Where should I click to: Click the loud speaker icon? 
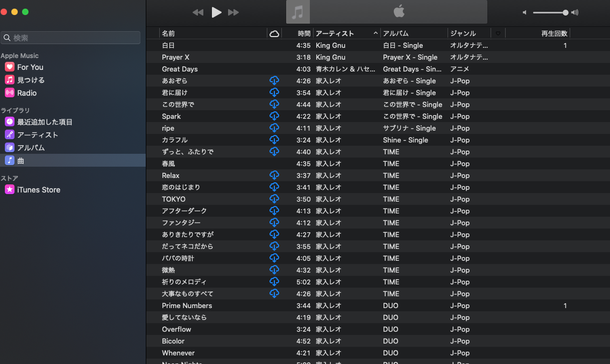coord(574,12)
